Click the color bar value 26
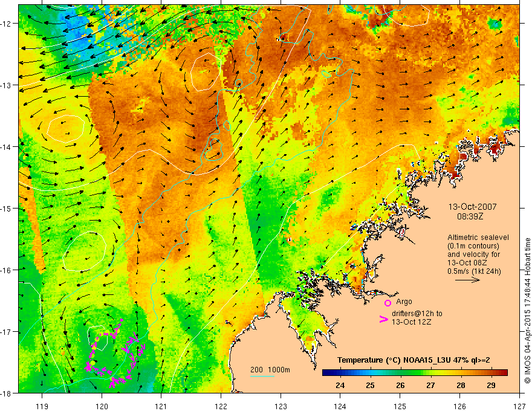Image resolution: width=532 pixels, height=411 pixels. pos(400,385)
